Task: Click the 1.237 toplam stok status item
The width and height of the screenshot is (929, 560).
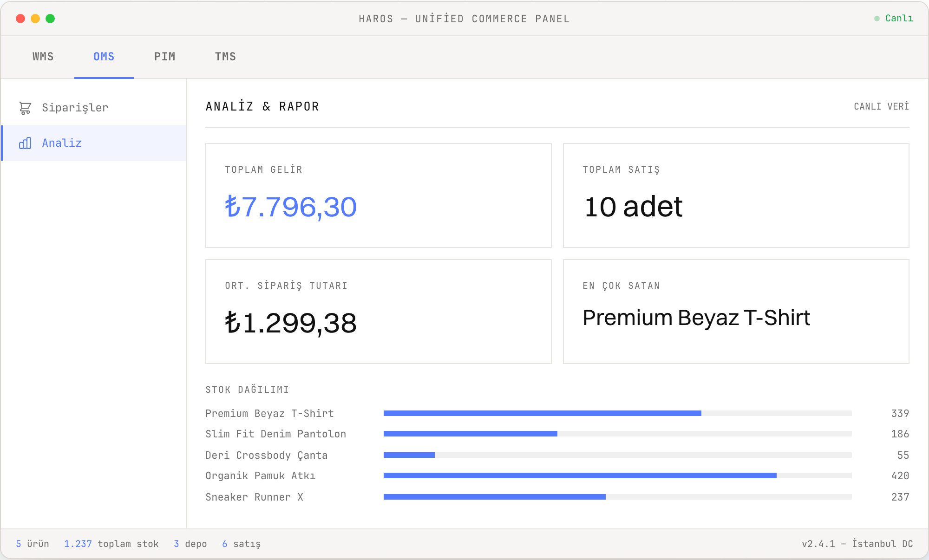Action: (111, 544)
